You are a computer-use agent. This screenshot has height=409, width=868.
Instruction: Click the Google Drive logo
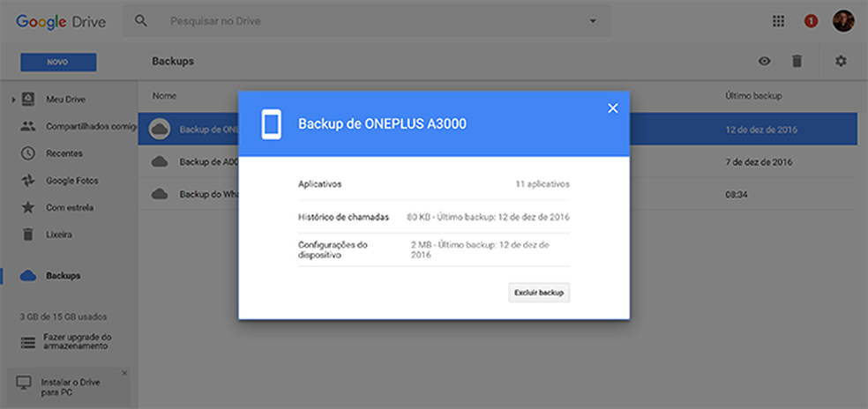tap(61, 21)
